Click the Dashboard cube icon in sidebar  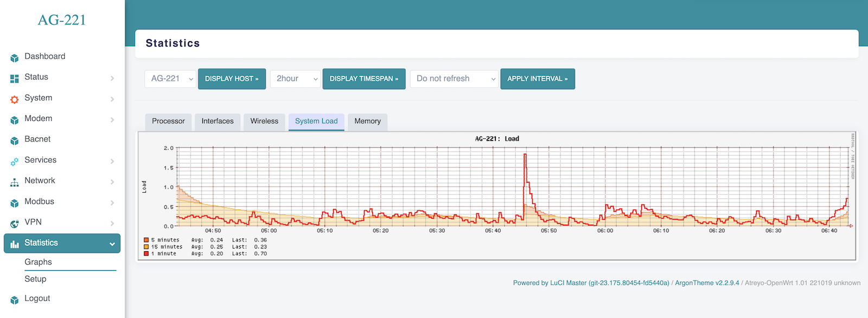[x=15, y=58]
